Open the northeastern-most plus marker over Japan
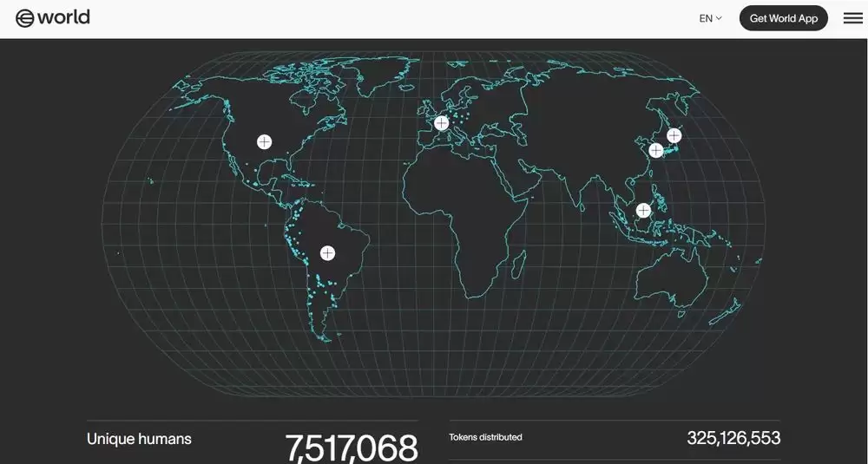868x464 pixels. click(674, 135)
